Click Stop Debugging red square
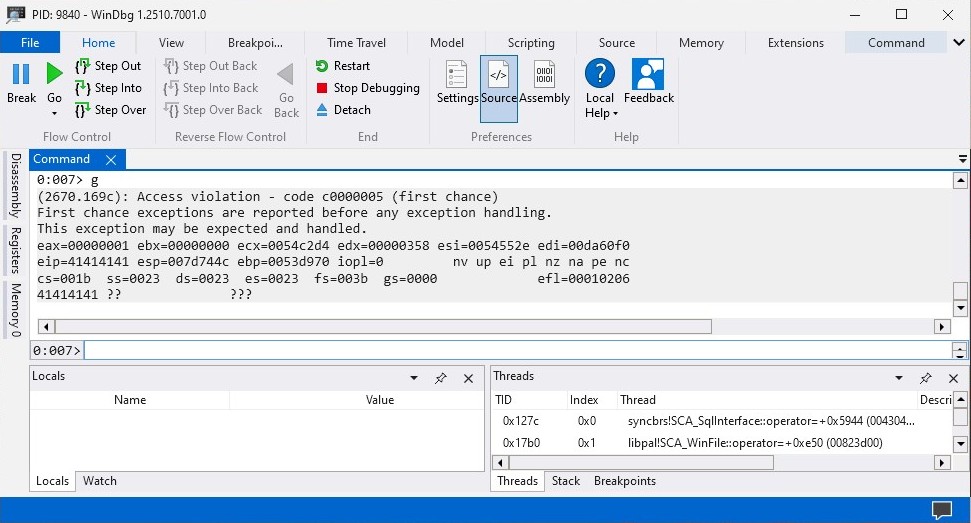Screen dimensions: 971x523 322,88
